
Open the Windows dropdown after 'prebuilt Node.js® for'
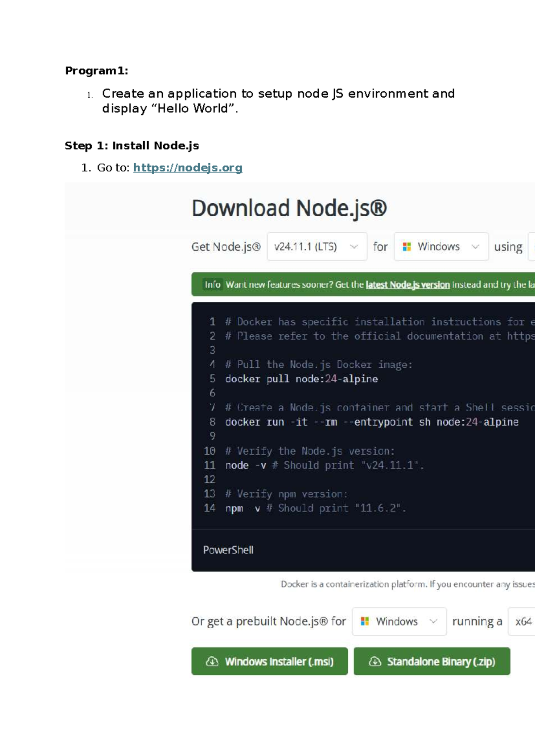point(399,621)
